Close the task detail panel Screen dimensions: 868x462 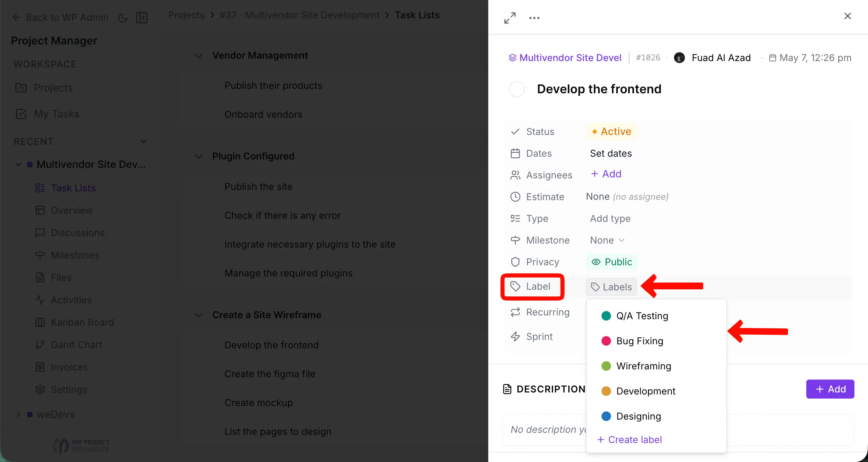[847, 16]
